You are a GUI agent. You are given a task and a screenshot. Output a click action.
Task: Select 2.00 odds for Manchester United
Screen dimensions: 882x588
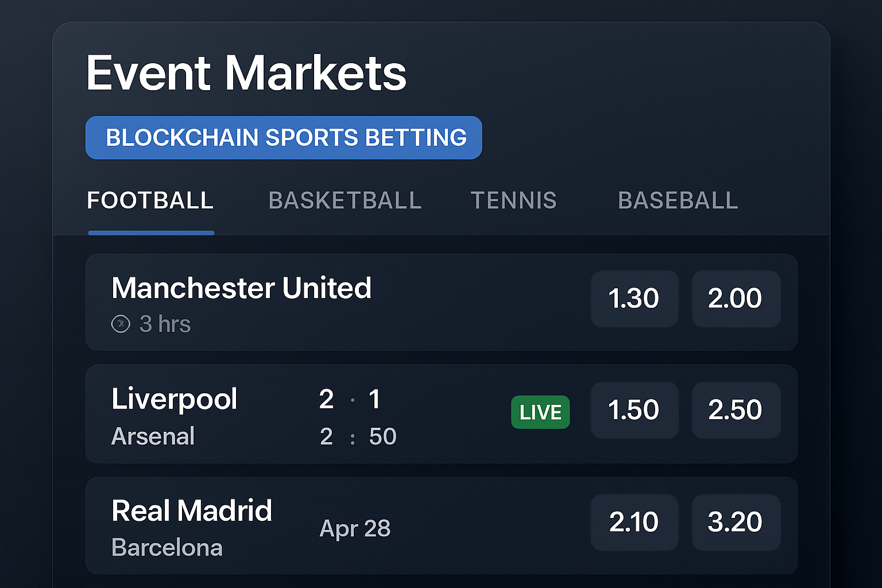click(x=736, y=299)
